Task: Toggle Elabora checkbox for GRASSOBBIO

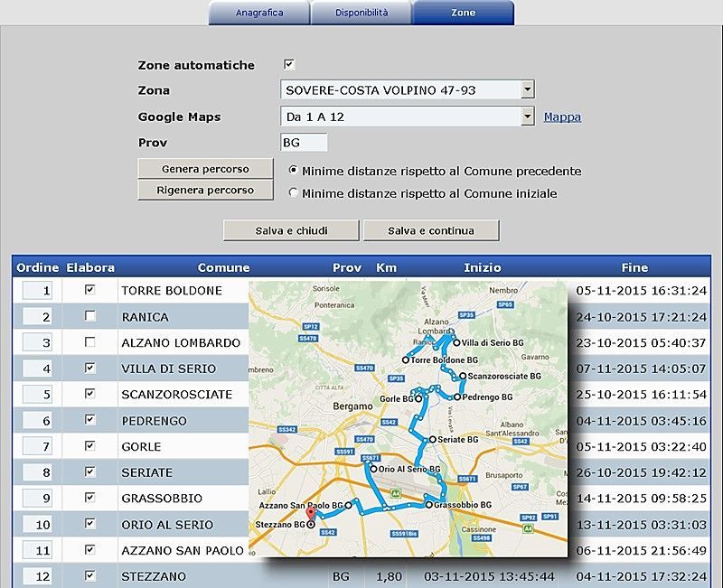Action: tap(89, 497)
